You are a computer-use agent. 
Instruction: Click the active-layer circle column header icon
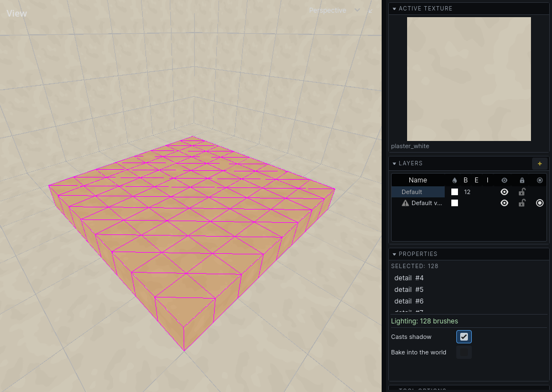coord(540,180)
